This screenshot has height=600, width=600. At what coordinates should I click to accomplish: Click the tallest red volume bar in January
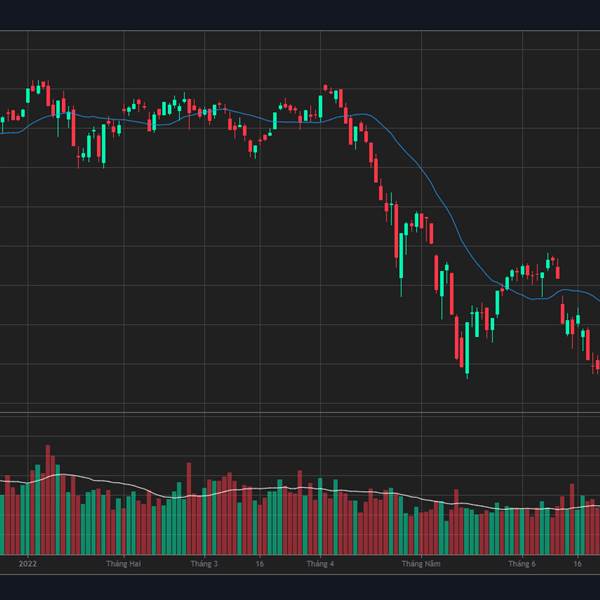click(x=48, y=500)
